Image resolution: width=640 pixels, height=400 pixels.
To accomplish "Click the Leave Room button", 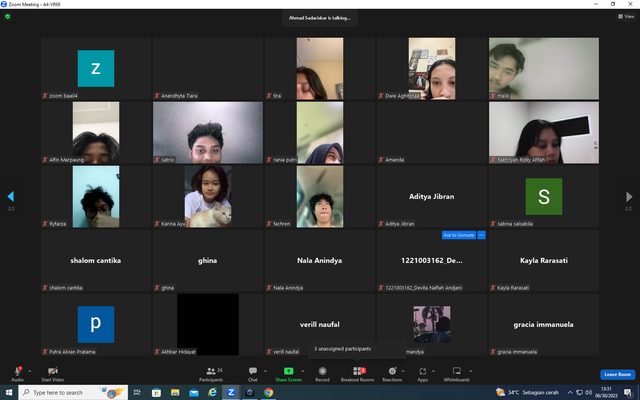I will [618, 374].
